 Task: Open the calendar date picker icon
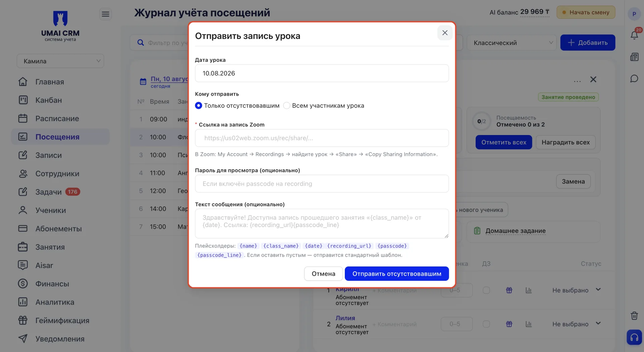(x=143, y=82)
